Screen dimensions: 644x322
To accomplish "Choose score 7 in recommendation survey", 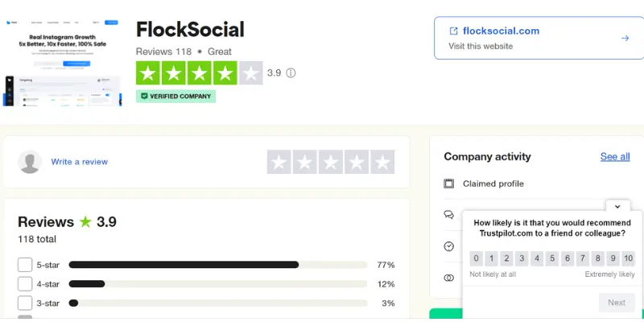I will [582, 258].
